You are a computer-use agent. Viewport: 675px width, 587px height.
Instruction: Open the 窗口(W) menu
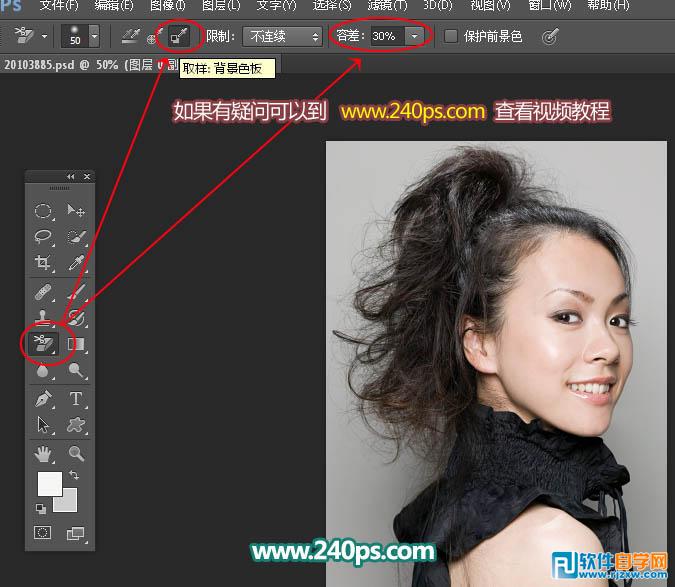pyautogui.click(x=550, y=6)
